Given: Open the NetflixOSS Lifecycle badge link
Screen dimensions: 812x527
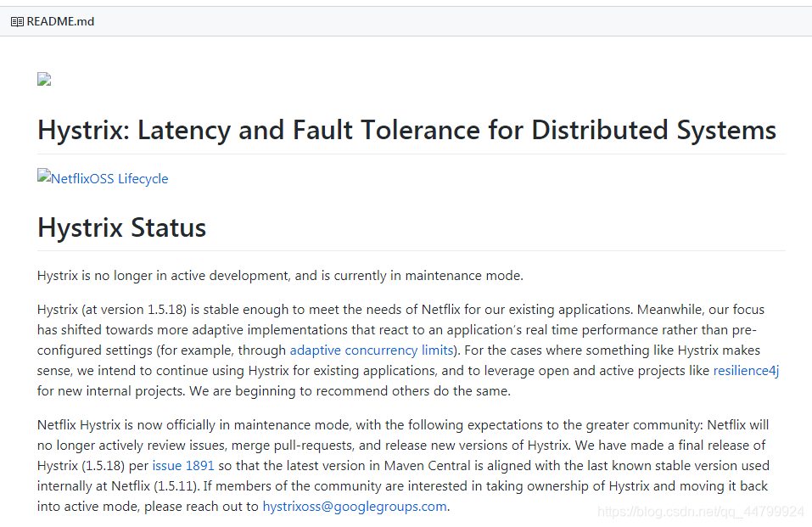Looking at the screenshot, I should point(103,178).
